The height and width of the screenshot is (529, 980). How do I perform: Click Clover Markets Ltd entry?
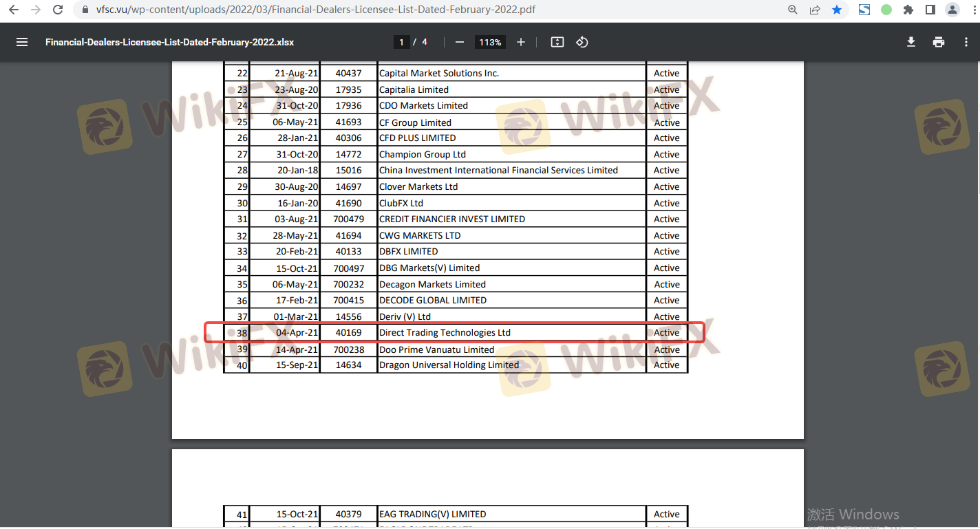(418, 187)
